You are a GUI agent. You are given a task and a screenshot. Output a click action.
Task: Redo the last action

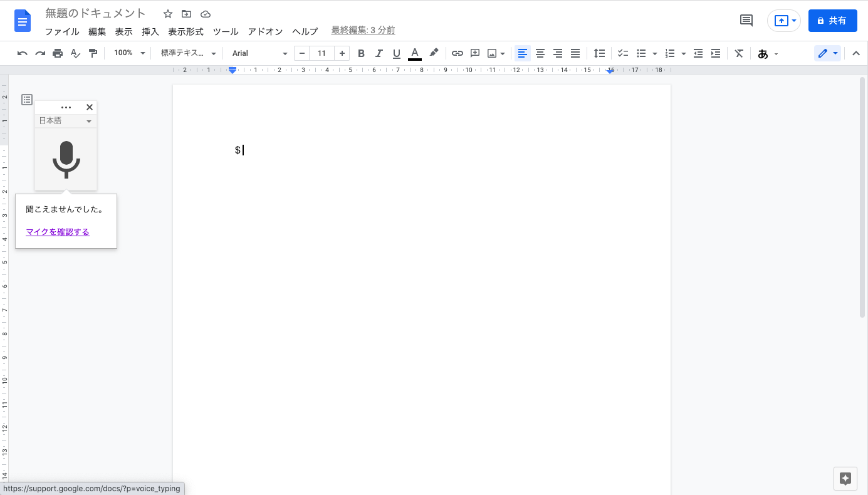tap(40, 53)
